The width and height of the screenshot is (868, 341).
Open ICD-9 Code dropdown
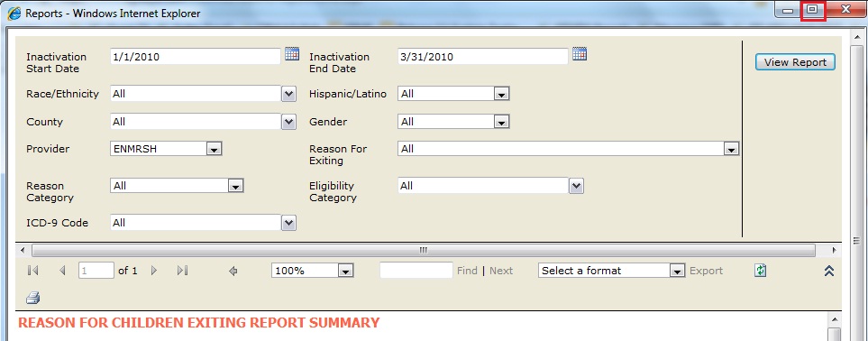point(288,223)
